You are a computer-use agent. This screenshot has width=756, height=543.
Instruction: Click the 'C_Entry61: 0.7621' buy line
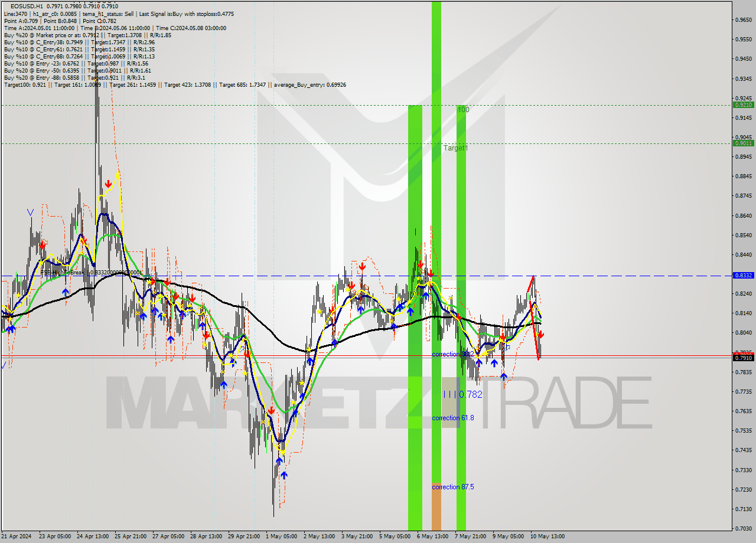(79, 49)
